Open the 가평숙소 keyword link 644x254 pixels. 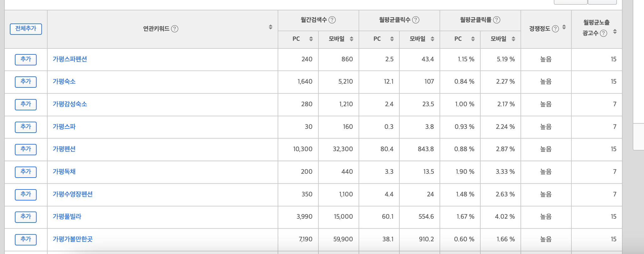point(64,81)
